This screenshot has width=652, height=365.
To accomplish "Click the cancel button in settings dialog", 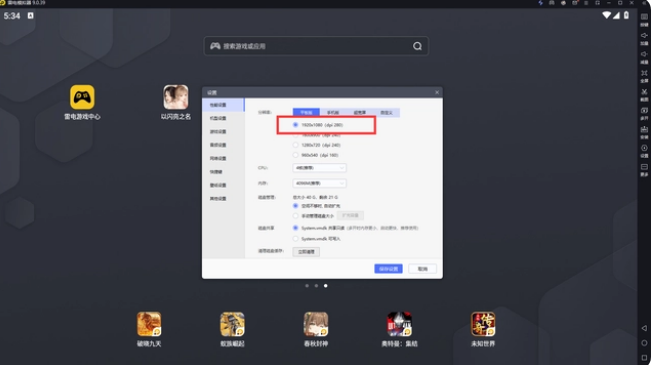I will 422,269.
